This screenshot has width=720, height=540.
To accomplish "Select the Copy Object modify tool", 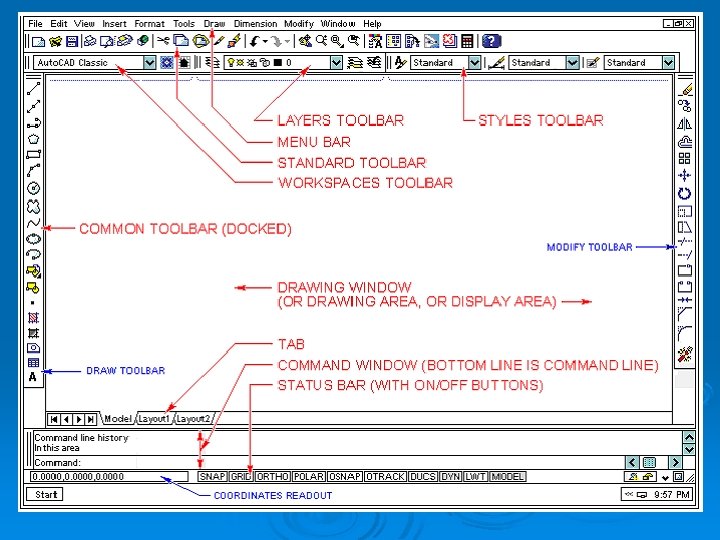I will [x=685, y=106].
